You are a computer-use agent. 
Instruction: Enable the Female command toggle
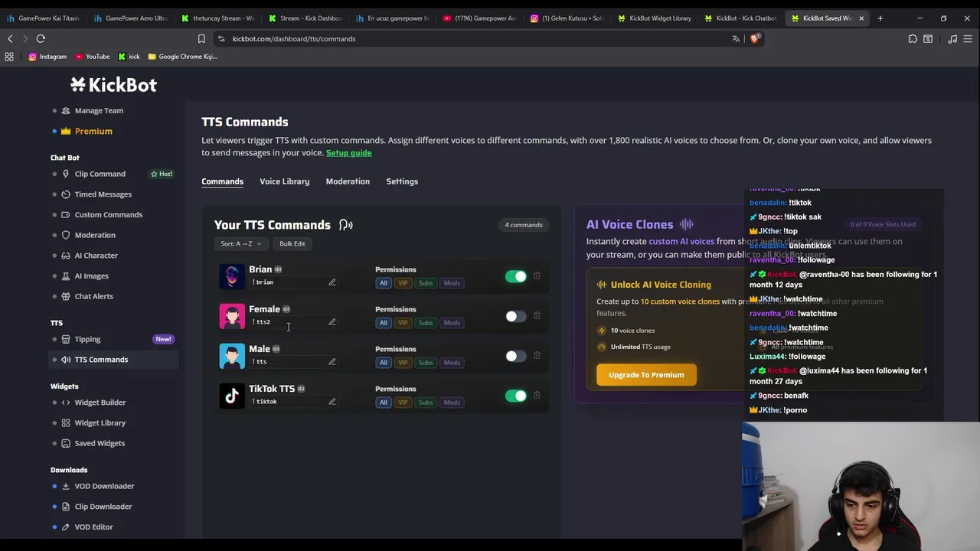(516, 316)
